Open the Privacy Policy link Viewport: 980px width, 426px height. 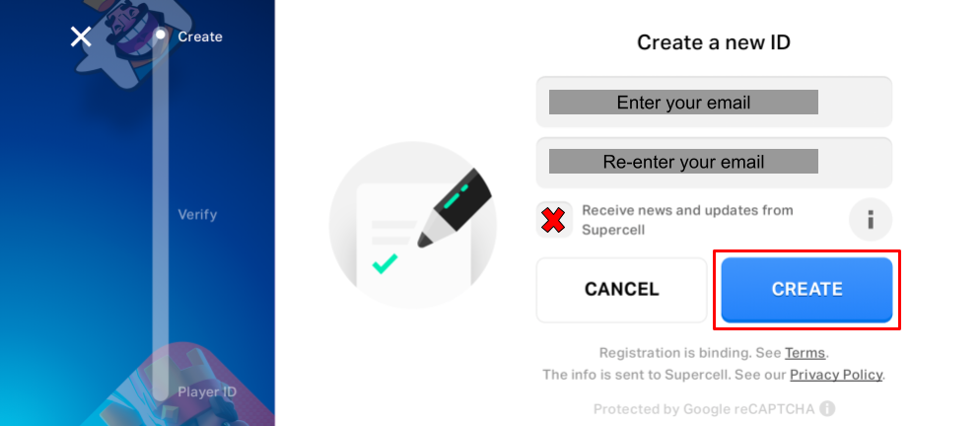click(836, 375)
